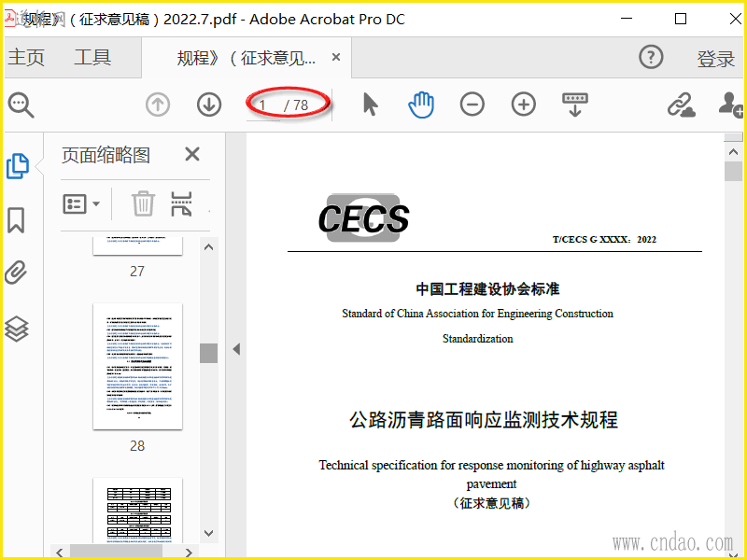The width and height of the screenshot is (747, 560).
Task: Click the thumbnail label 27
Action: tap(137, 271)
